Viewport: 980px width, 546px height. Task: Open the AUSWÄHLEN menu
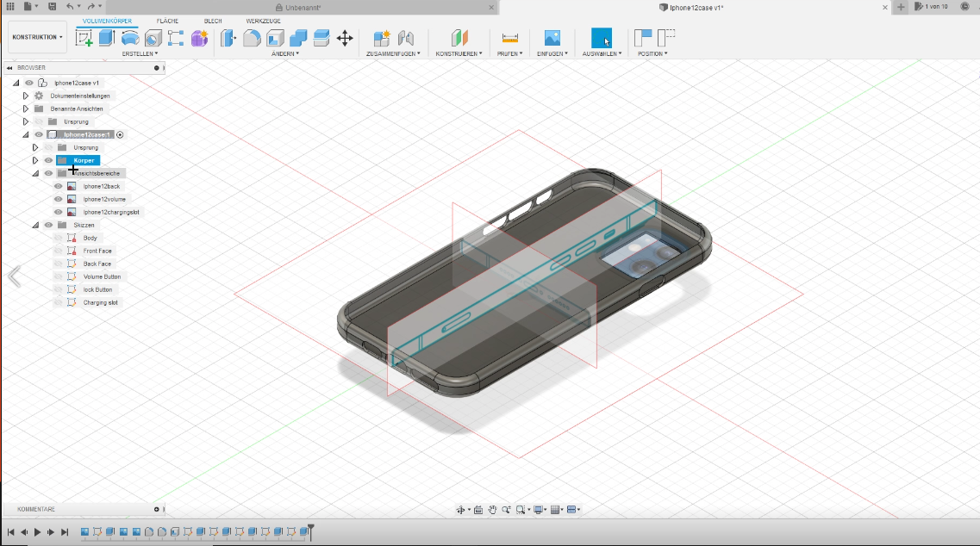602,53
